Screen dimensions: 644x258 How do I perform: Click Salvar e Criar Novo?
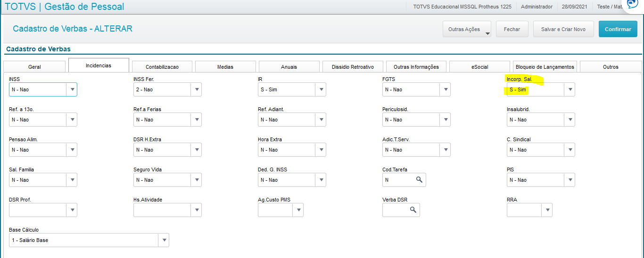tap(563, 29)
